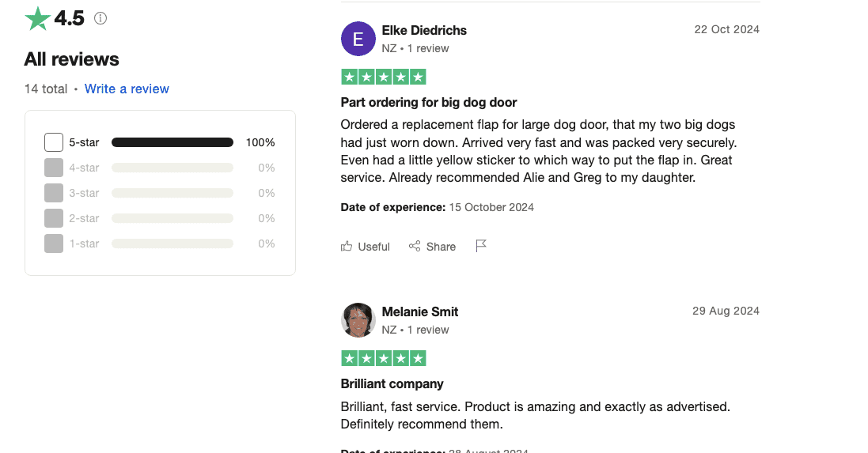The width and height of the screenshot is (868, 453).
Task: Click Elke Diedrichs' purple avatar
Action: click(x=358, y=39)
